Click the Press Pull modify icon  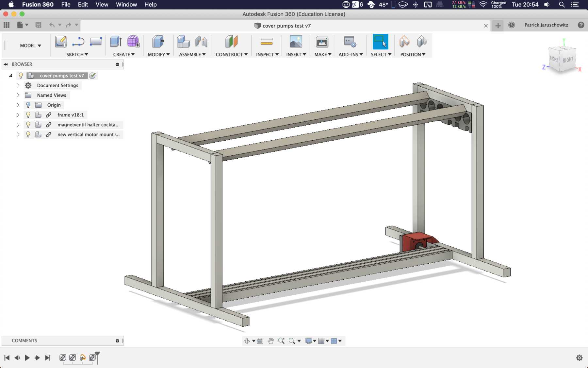click(x=158, y=42)
